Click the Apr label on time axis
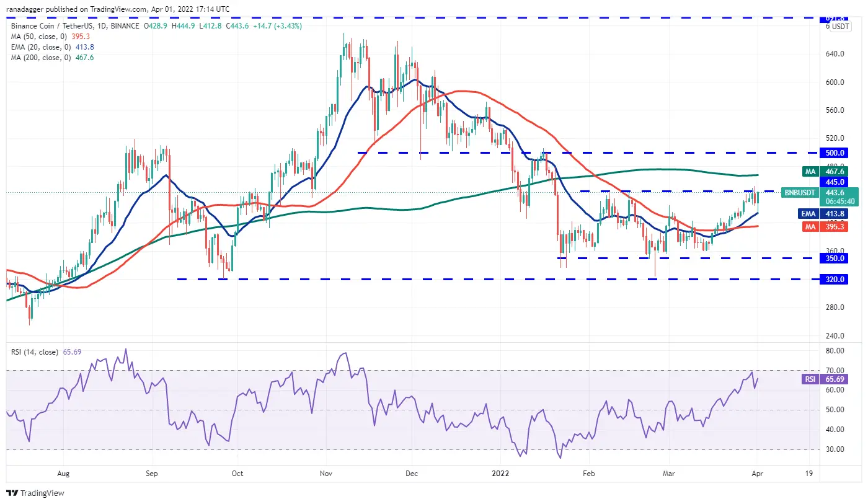 [x=757, y=473]
